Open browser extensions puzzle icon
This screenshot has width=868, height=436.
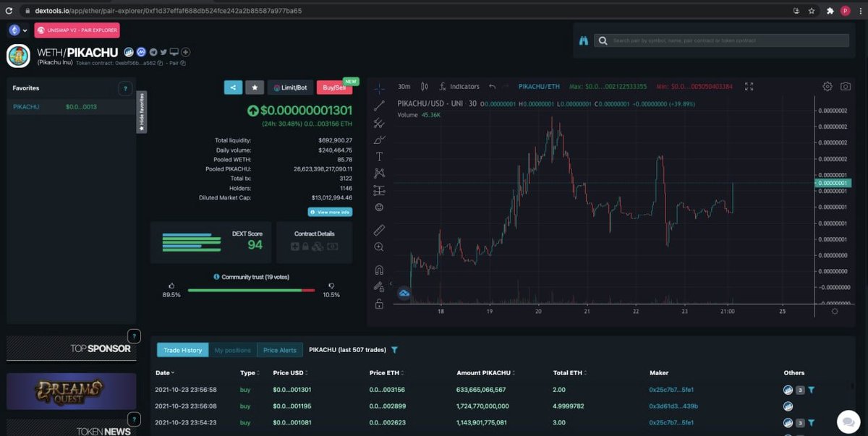pyautogui.click(x=830, y=11)
